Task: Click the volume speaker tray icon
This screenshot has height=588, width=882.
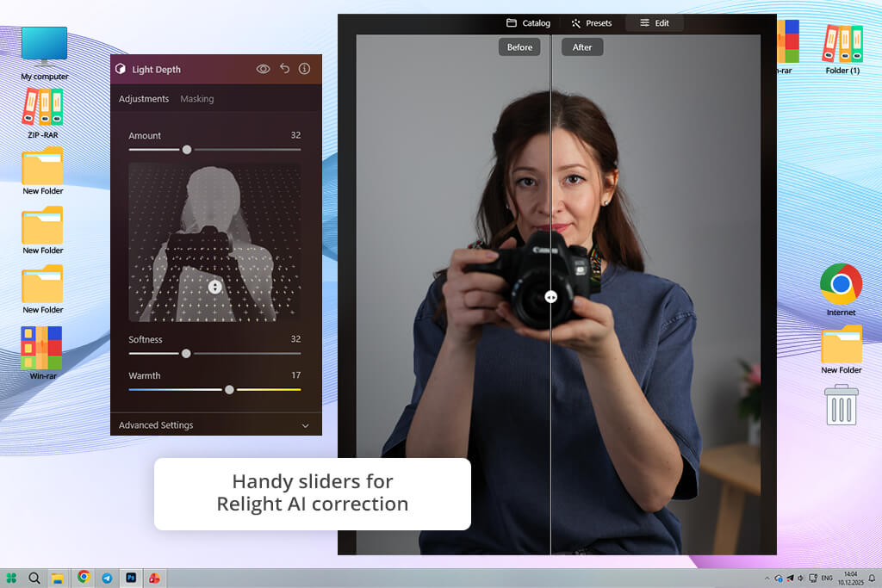Action: coord(800,578)
